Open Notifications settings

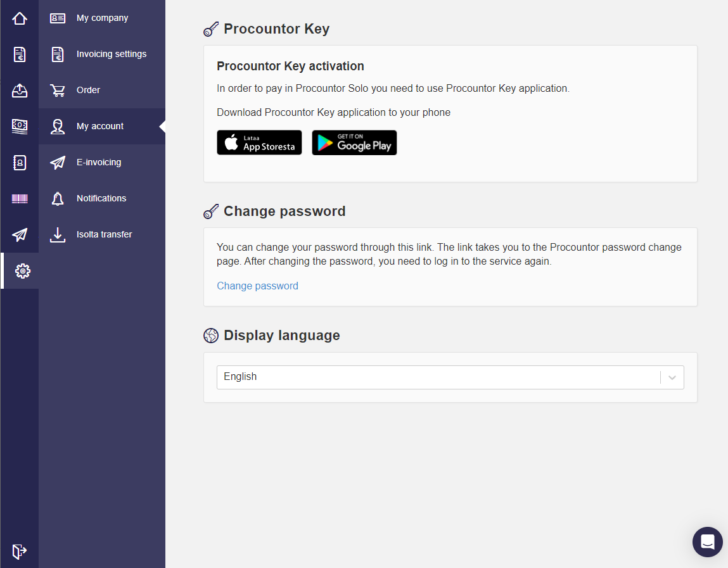point(102,199)
